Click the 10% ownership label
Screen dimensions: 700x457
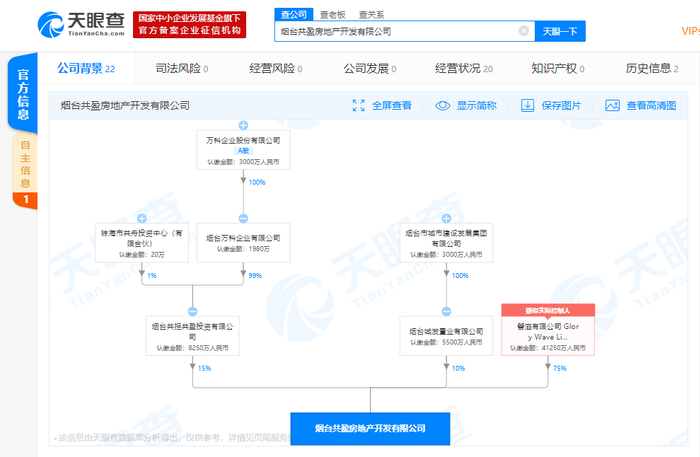click(x=458, y=368)
